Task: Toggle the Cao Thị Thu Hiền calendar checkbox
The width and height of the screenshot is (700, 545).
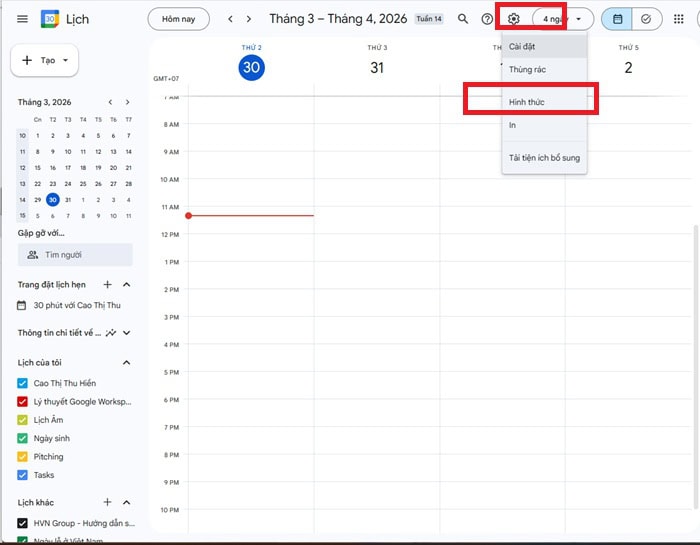Action: [23, 383]
